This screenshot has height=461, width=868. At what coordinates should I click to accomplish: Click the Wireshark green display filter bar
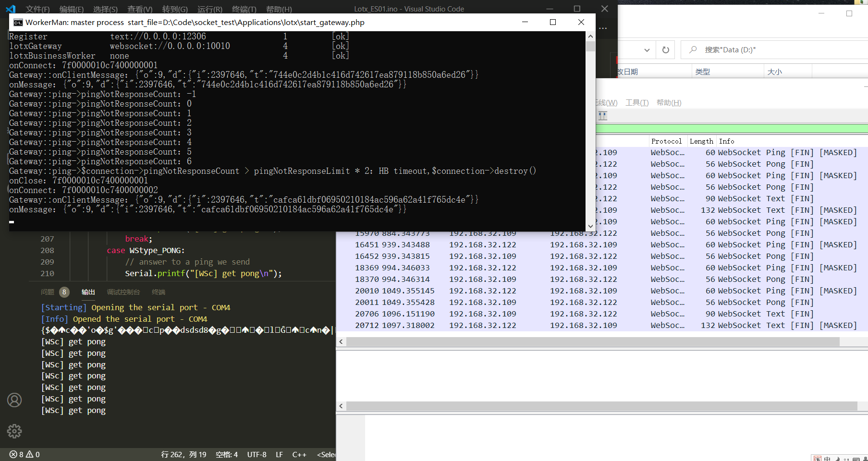pyautogui.click(x=732, y=129)
